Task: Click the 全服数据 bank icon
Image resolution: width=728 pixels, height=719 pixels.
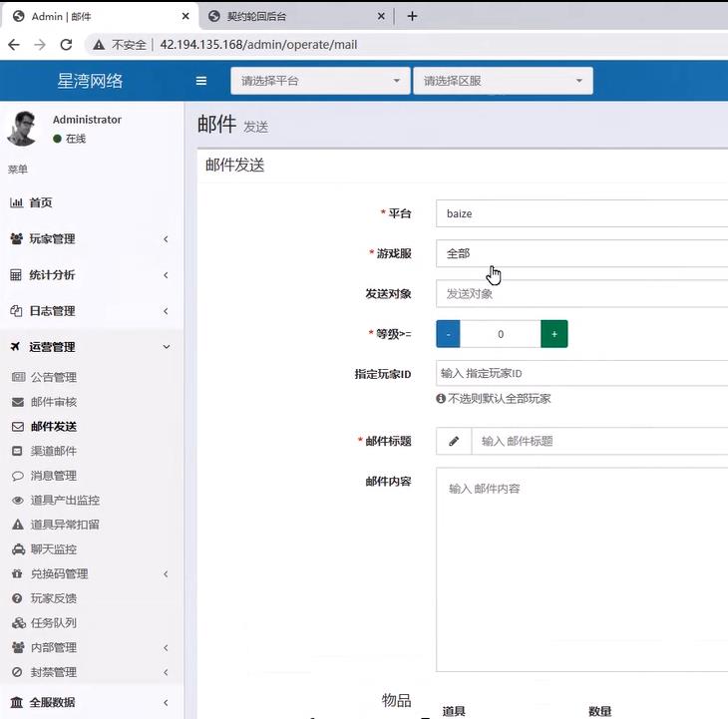Action: [x=16, y=702]
